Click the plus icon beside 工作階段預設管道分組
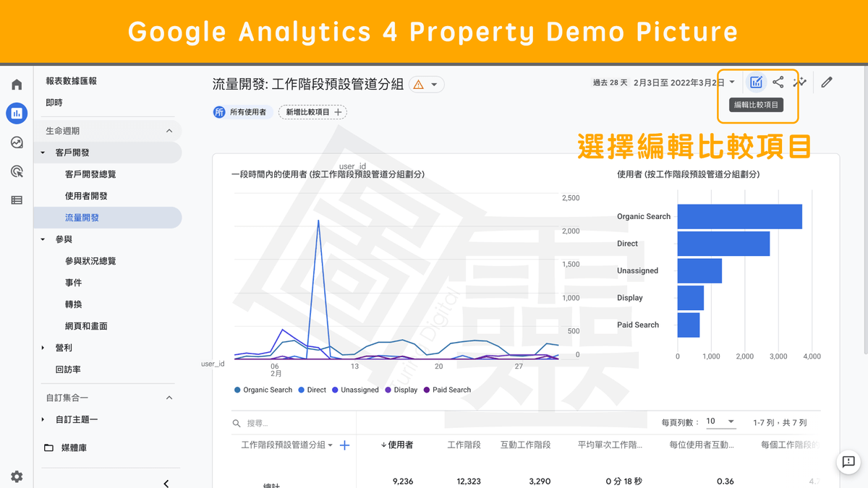The height and width of the screenshot is (488, 868). pos(345,445)
